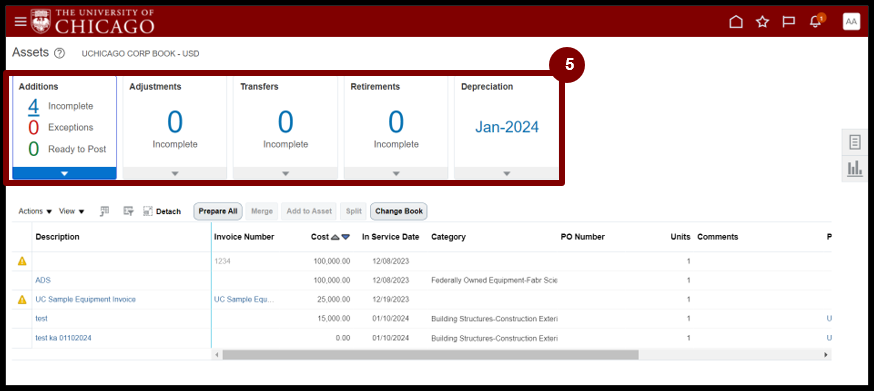Open the test ka 01102024 link
Image resolution: width=874 pixels, height=391 pixels.
63,338
